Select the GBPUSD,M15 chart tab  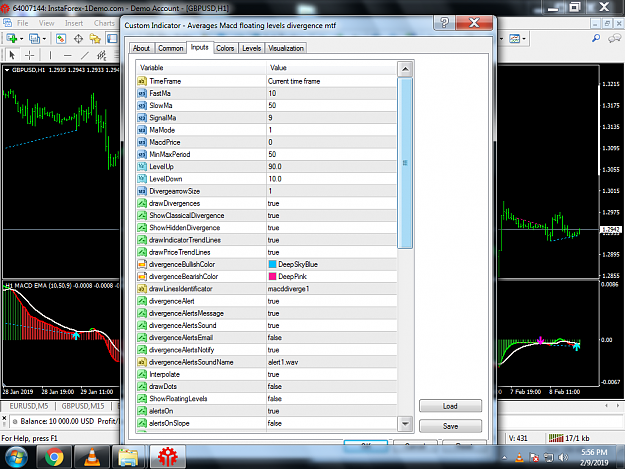[83, 406]
